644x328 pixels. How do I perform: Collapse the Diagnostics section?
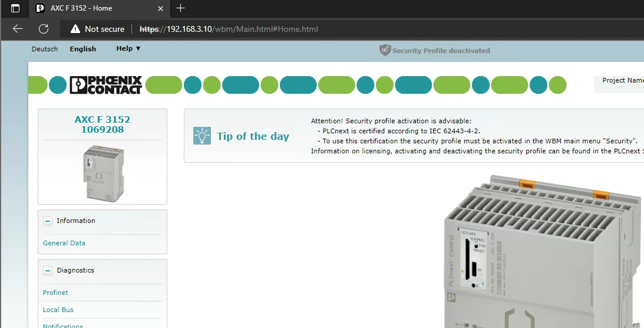point(48,270)
